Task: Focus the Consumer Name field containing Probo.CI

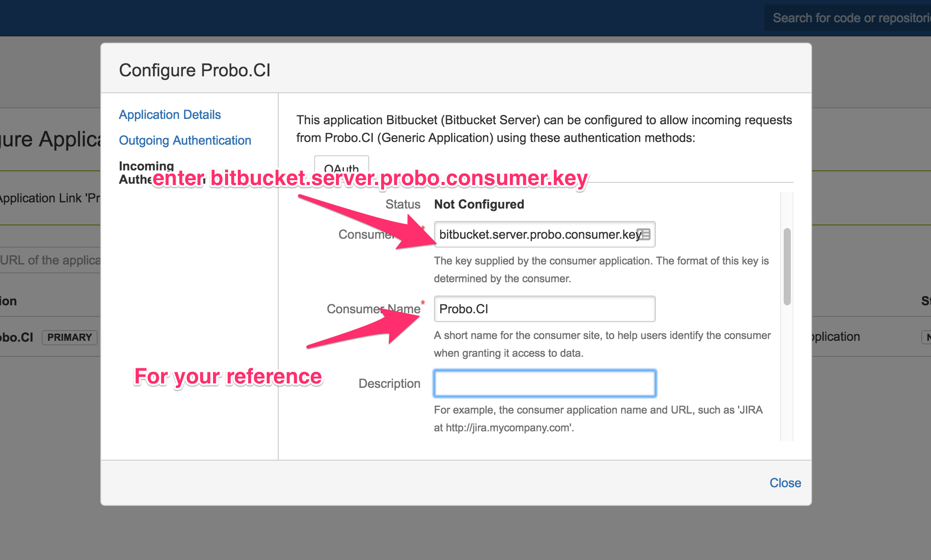Action: 544,309
